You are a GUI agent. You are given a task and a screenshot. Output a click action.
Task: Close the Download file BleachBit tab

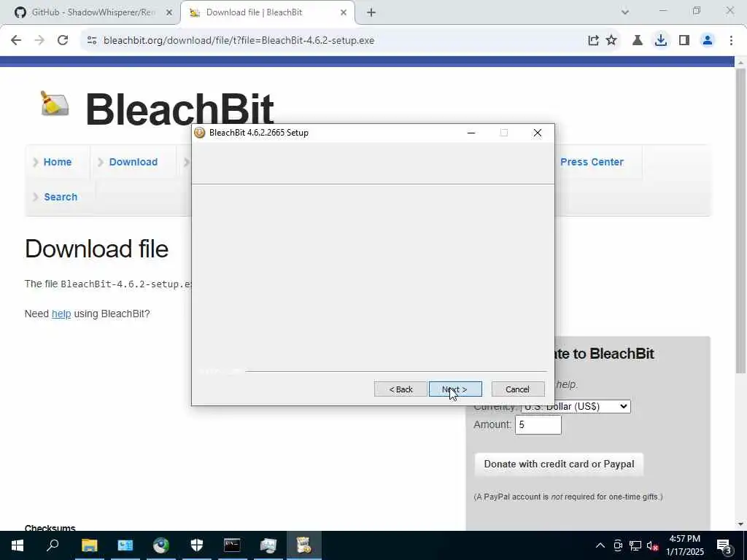[344, 13]
